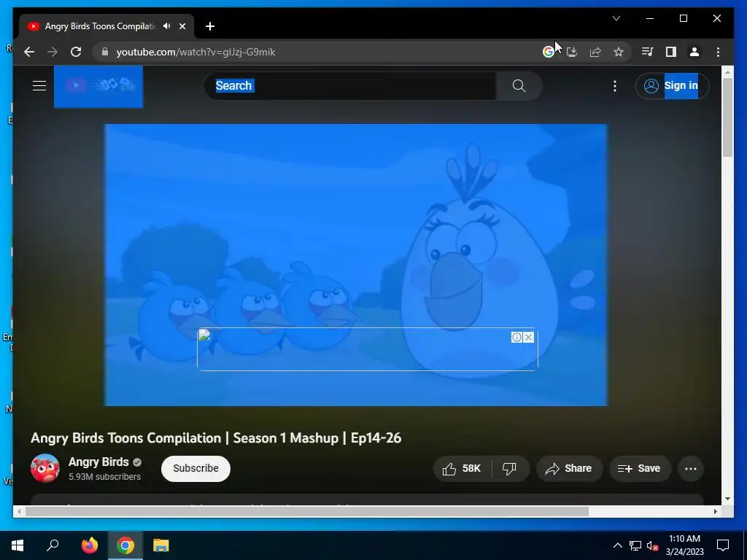This screenshot has height=560, width=747.
Task: Open a new tab with plus button
Action: (x=210, y=26)
